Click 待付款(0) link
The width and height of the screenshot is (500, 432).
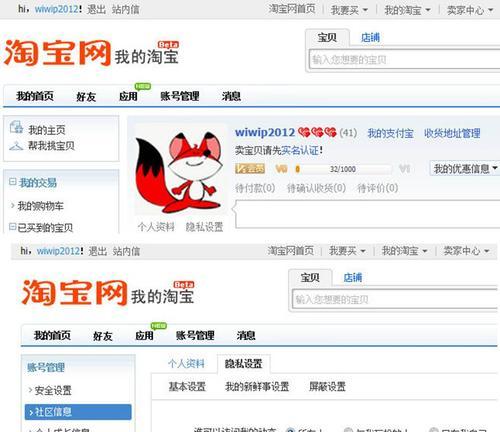pos(255,188)
